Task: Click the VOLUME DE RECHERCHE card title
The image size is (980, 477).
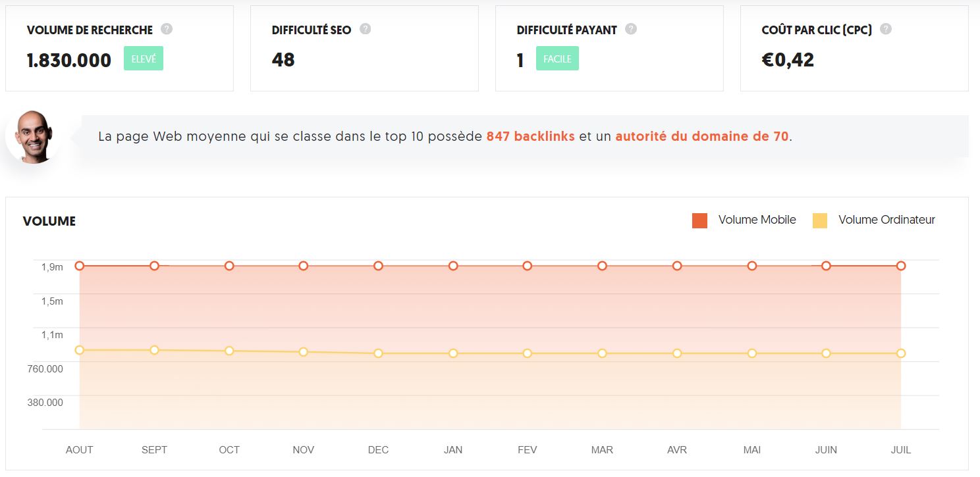Action: click(x=90, y=30)
